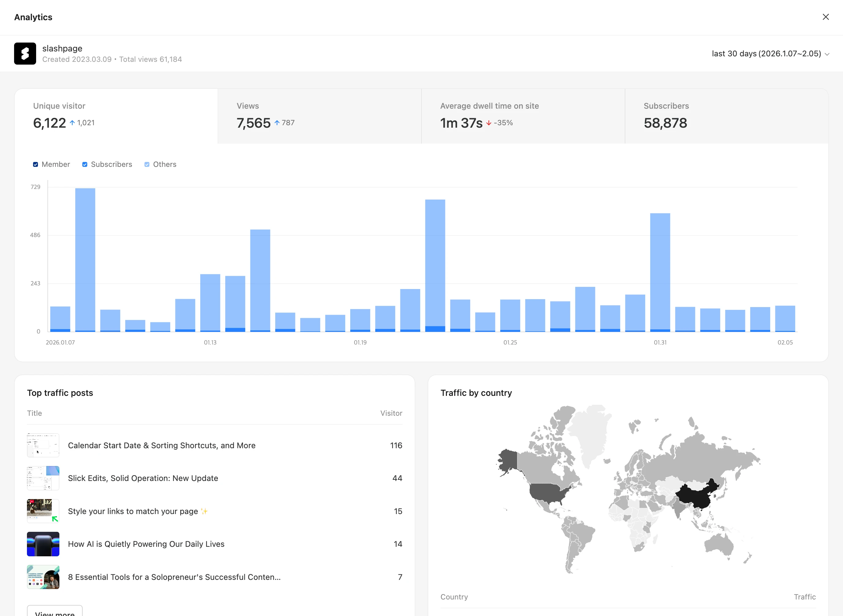Open the Subscribers metric tab
This screenshot has width=843, height=616.
(x=726, y=116)
